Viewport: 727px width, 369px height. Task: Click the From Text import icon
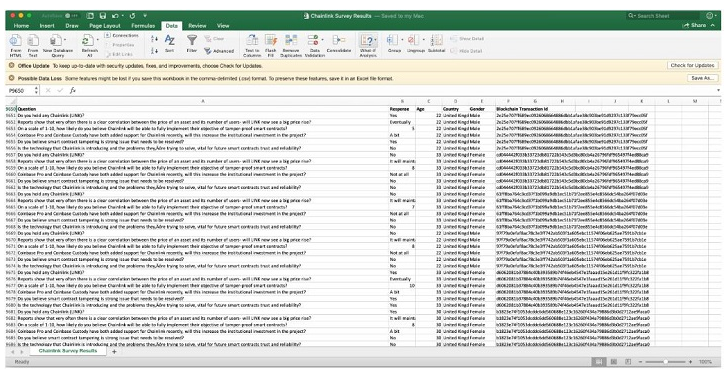coord(33,41)
